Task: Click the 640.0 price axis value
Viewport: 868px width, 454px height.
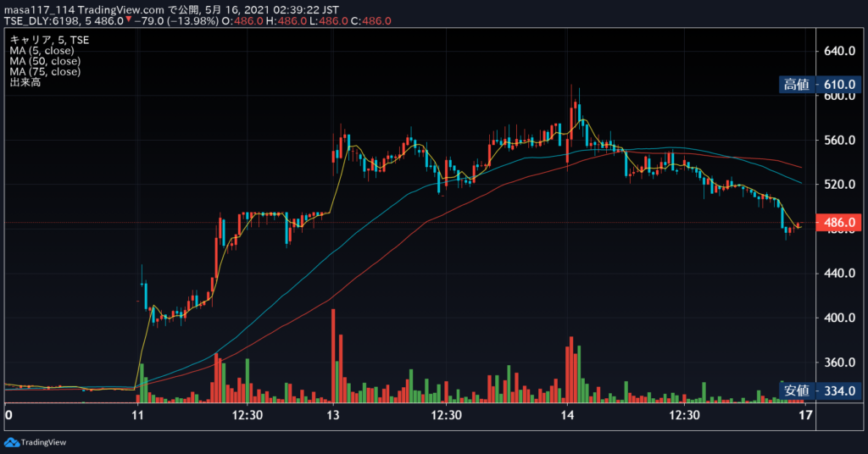Action: click(839, 51)
